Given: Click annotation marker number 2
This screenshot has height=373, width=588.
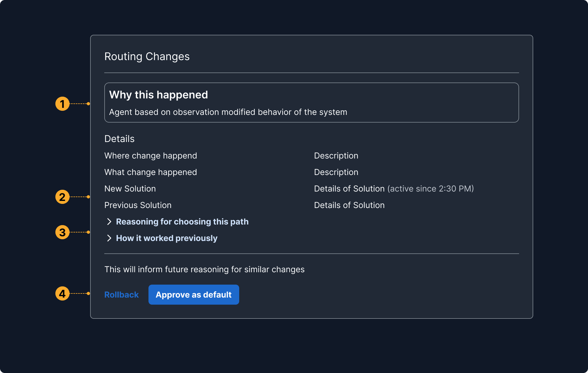Looking at the screenshot, I should [x=62, y=197].
